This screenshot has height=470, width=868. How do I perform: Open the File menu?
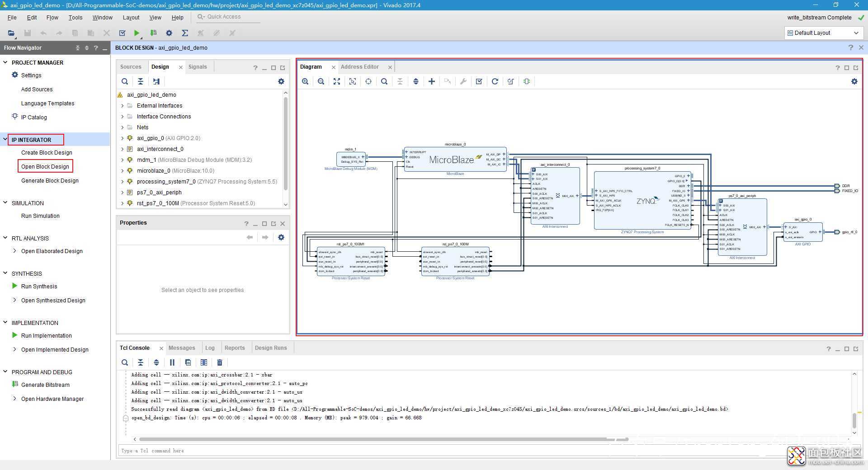click(12, 18)
